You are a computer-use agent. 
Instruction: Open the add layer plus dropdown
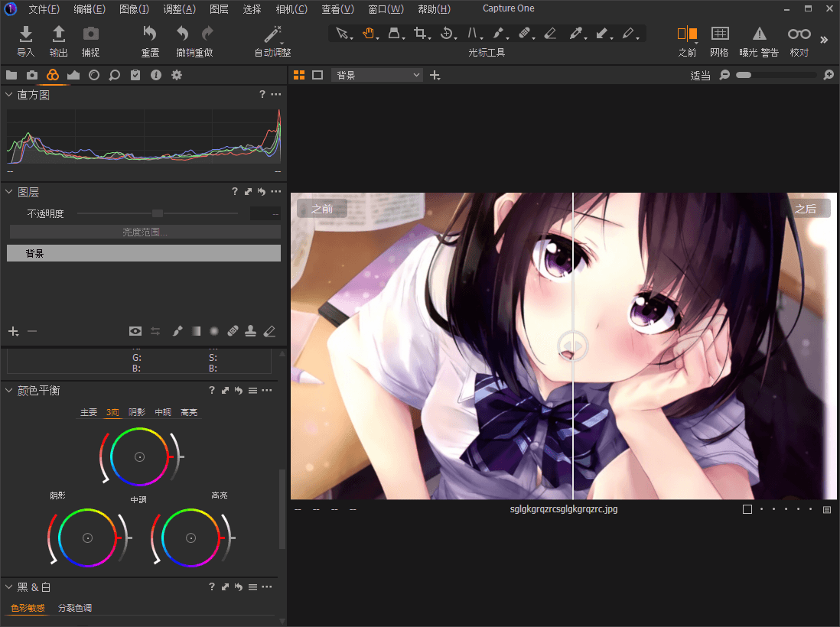[14, 331]
